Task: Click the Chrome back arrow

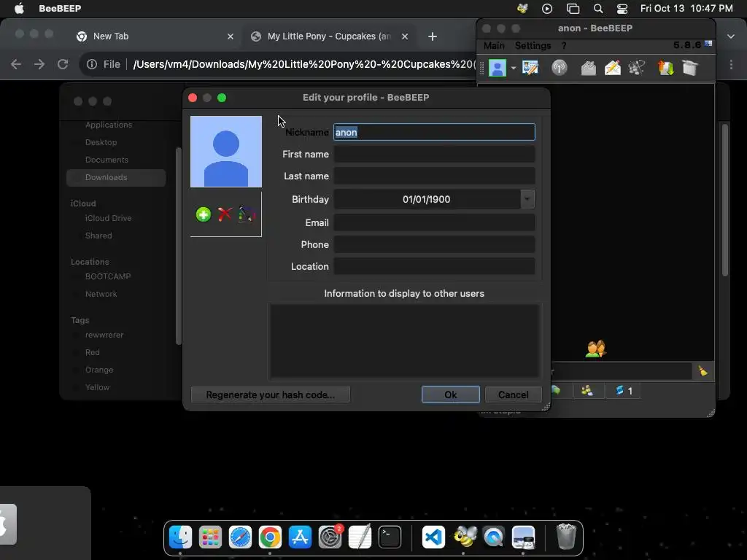Action: coord(16,64)
